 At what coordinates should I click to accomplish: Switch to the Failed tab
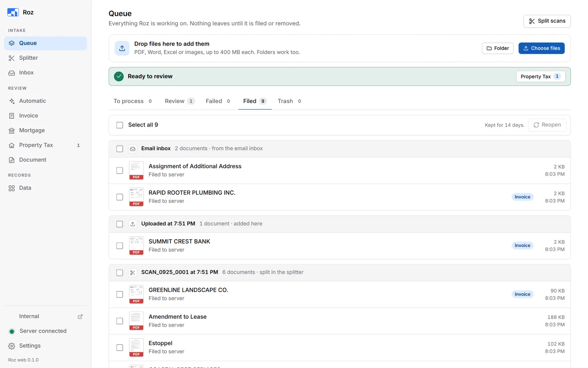[x=218, y=101]
